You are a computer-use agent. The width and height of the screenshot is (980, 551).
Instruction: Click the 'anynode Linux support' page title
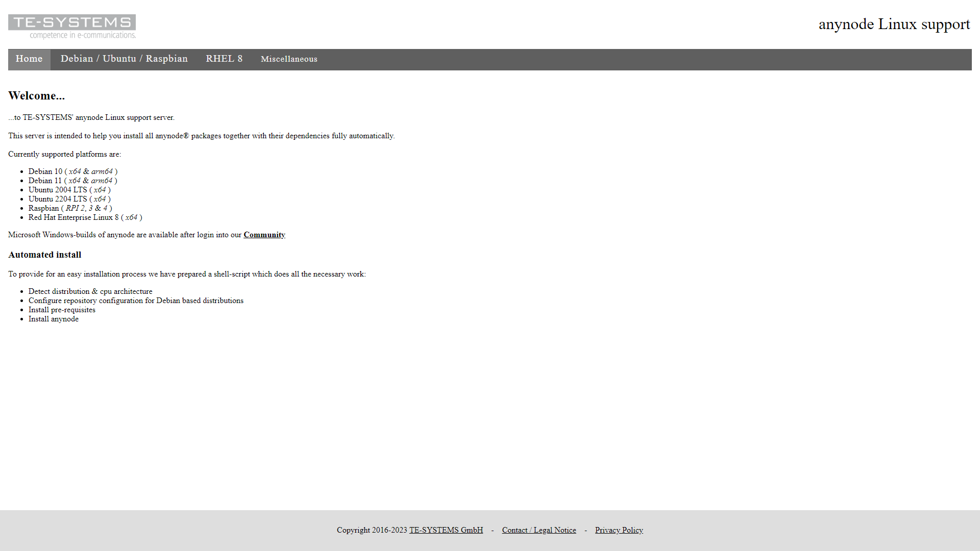point(894,24)
